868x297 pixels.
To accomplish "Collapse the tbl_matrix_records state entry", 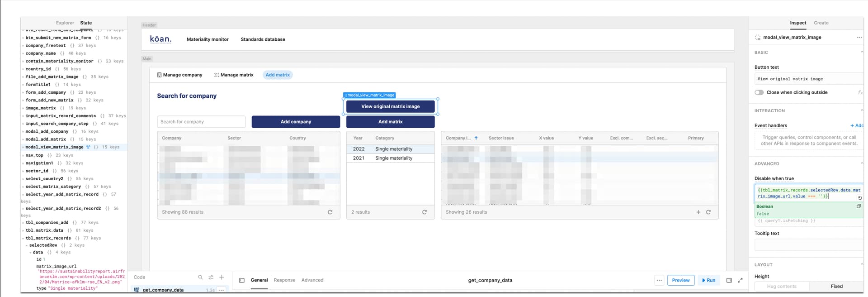I will (x=23, y=238).
